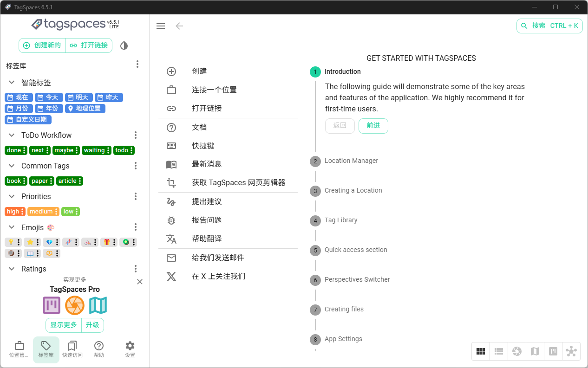Open 文档 documentation entry
Screen dimensions: 588x368
(x=228, y=128)
